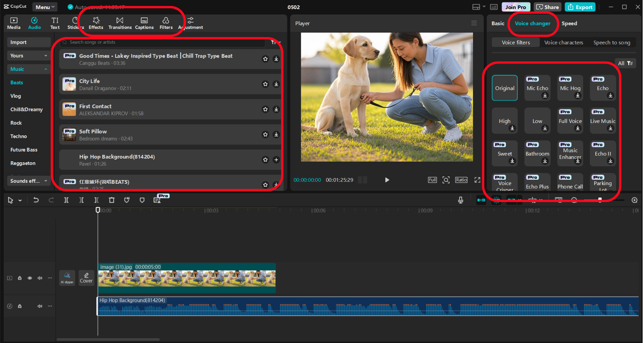Toggle the main track magnet
Image resolution: width=644 pixels, height=343 pixels.
coord(481,200)
